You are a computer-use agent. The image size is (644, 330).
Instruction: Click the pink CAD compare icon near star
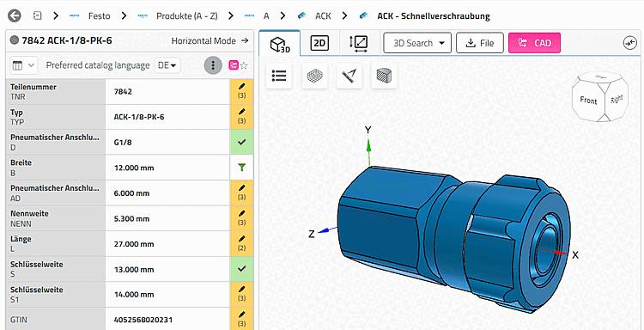click(x=234, y=65)
